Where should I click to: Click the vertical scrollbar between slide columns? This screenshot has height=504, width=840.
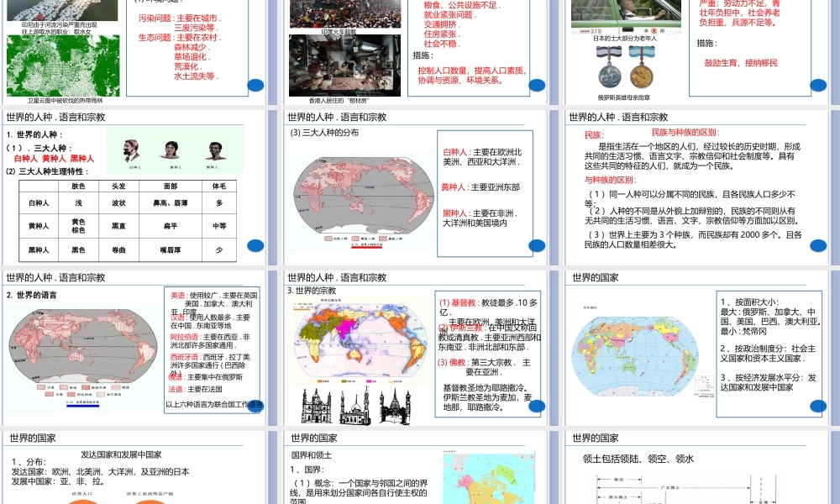[556, 252]
